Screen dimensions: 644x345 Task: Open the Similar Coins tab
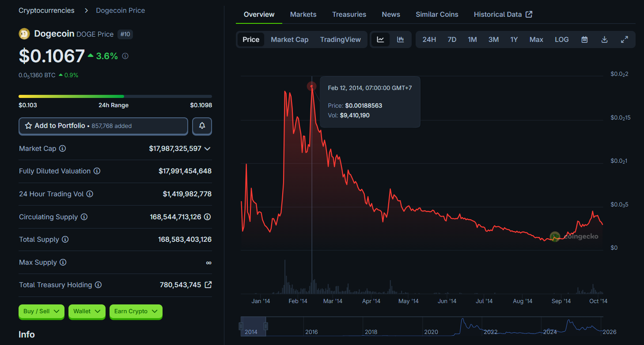pyautogui.click(x=437, y=14)
